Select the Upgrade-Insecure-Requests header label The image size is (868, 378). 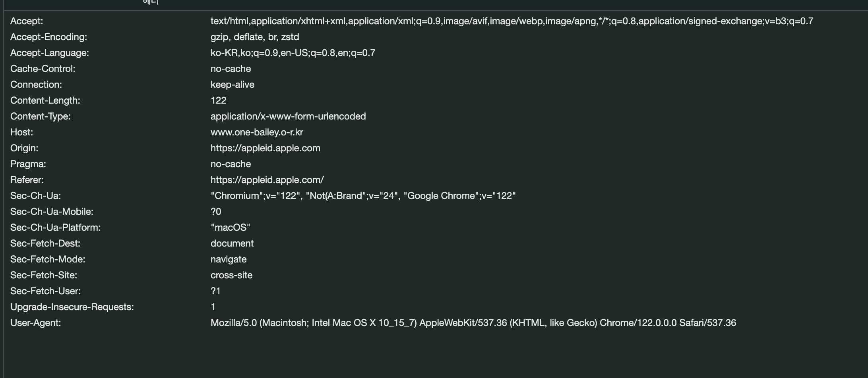tap(72, 307)
